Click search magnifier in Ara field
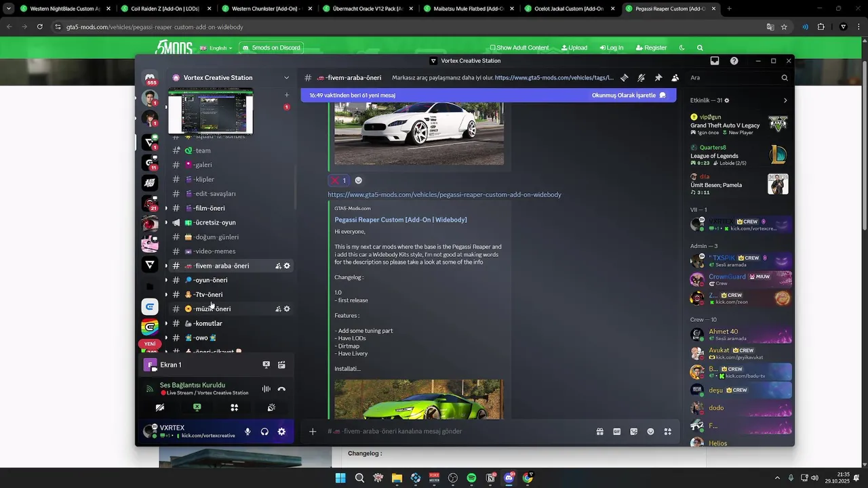This screenshot has width=868, height=488. [785, 78]
